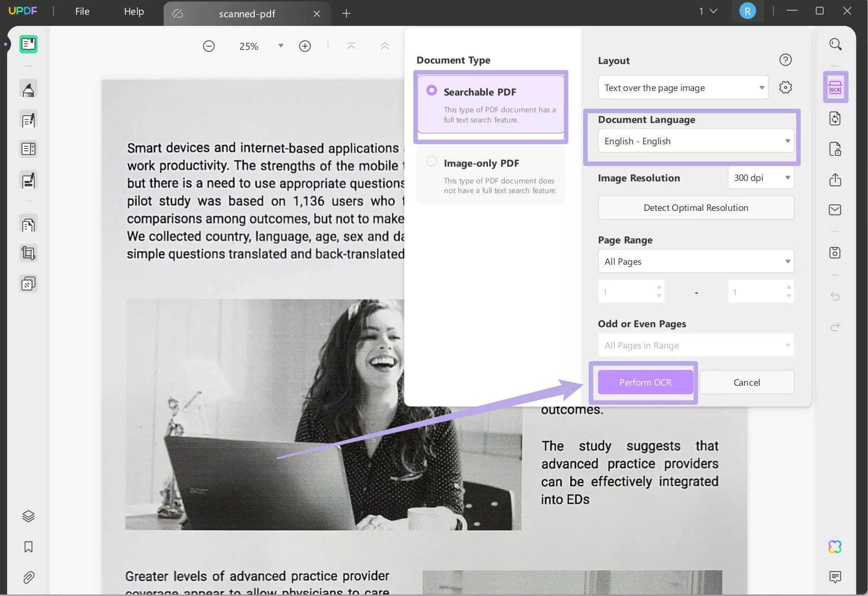Open the Watermark/batch tool icon
This screenshot has height=596, width=868.
[x=28, y=284]
